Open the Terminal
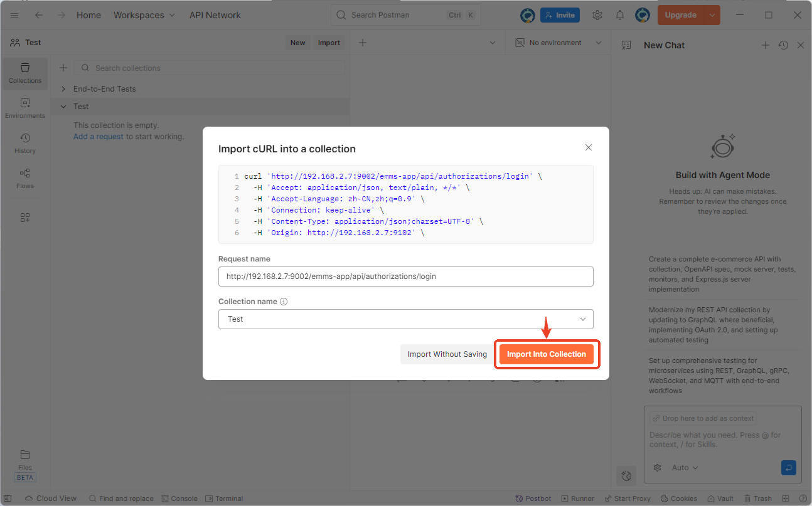 pos(224,498)
